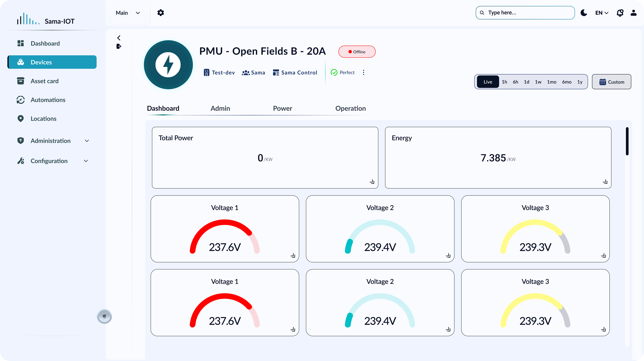This screenshot has width=644, height=361.
Task: Open Automations in the sidebar
Action: [x=48, y=100]
